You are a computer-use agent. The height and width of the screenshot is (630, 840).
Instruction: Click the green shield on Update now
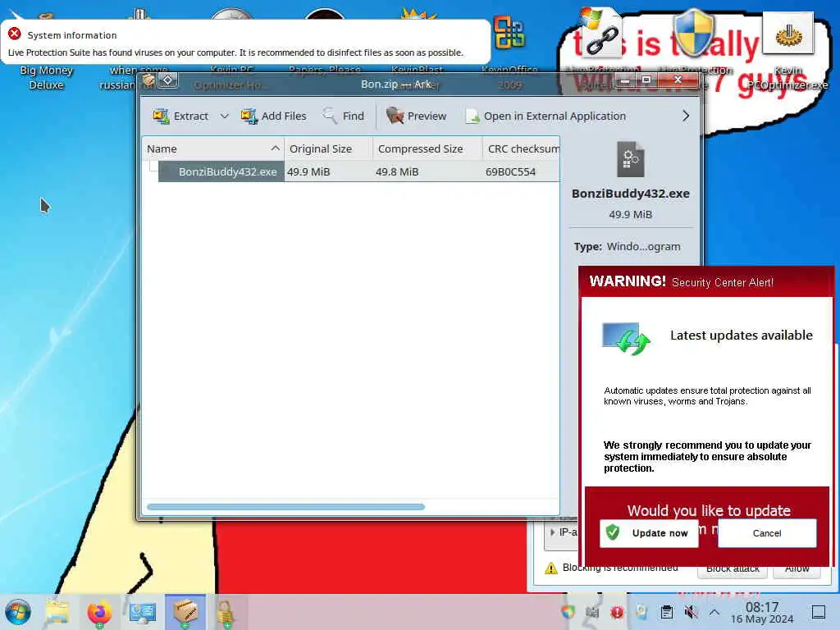tap(613, 532)
